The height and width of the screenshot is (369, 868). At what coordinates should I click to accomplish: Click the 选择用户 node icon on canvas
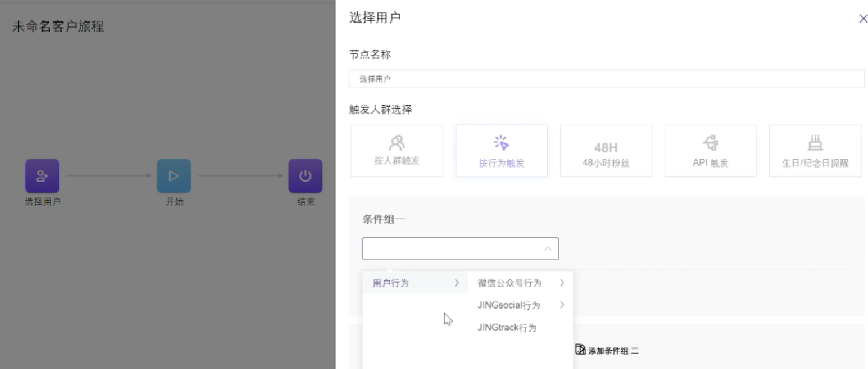coord(42,176)
